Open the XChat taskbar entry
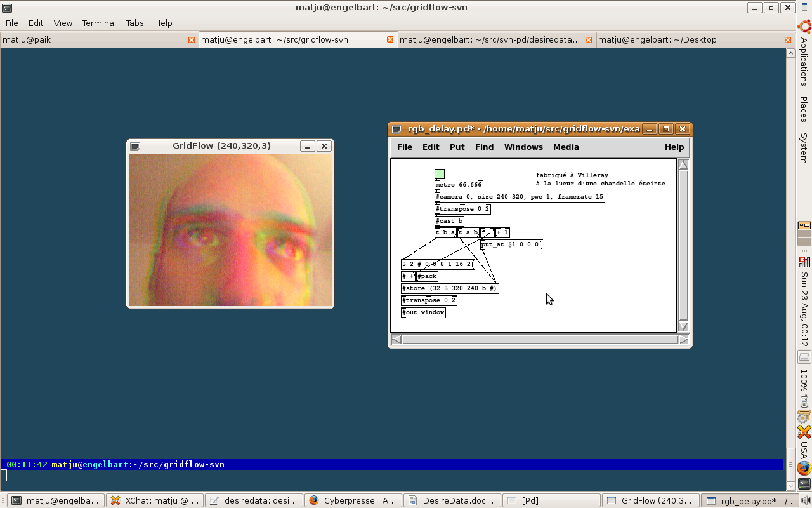Image resolution: width=812 pixels, height=508 pixels. click(155, 500)
